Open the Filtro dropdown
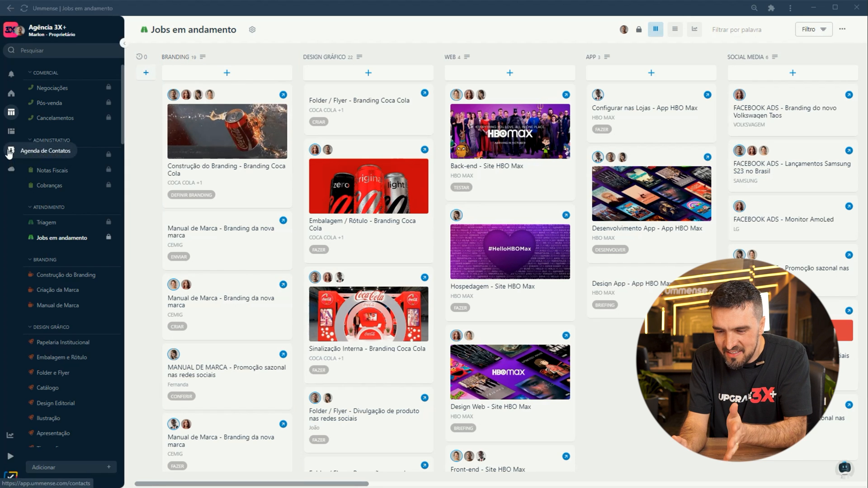868x488 pixels. (814, 29)
